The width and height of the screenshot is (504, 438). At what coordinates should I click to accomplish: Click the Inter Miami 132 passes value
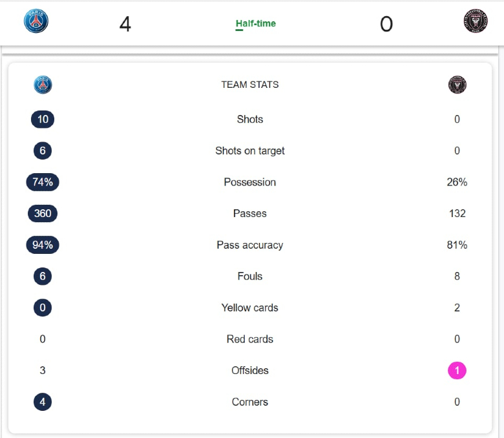click(457, 213)
